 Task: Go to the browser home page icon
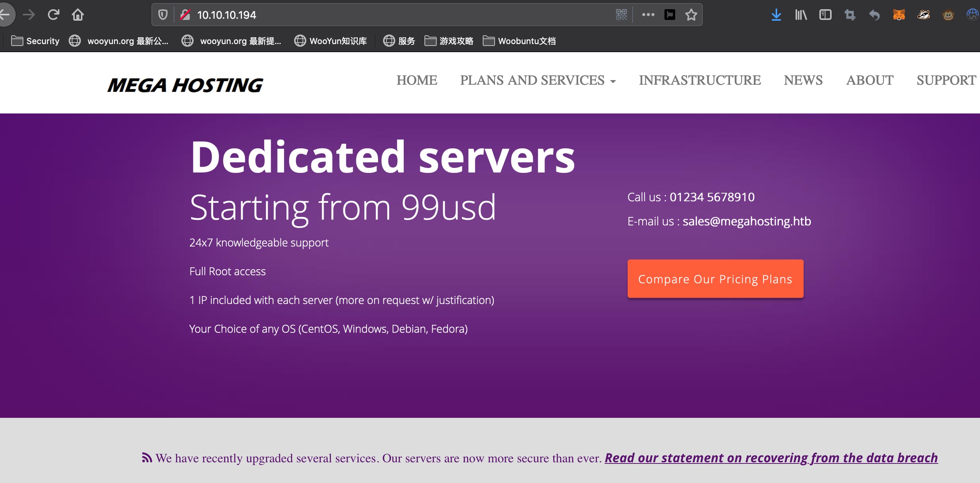click(x=78, y=15)
